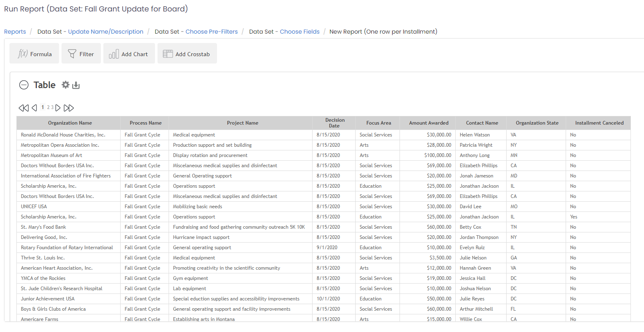The image size is (644, 332).
Task: Click contact name 'Anthony Long'
Action: point(481,155)
